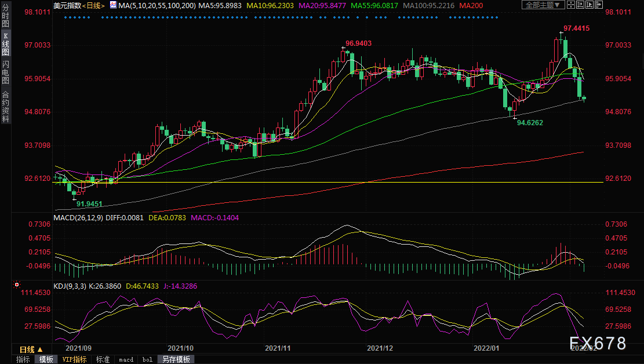Viewport: 644px width, 364px height.
Task: Open the VIP指标 tab
Action: tap(75, 359)
